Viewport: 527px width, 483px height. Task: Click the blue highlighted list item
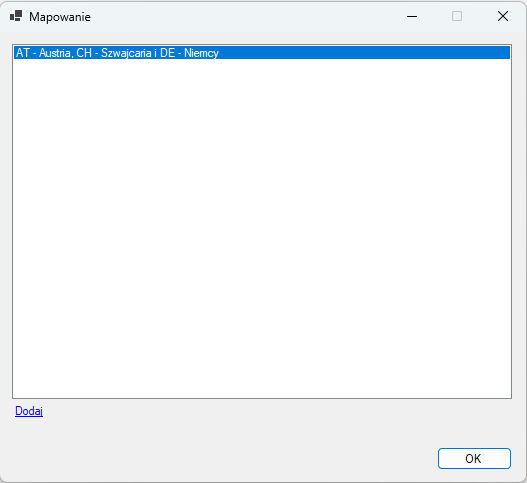click(x=262, y=53)
